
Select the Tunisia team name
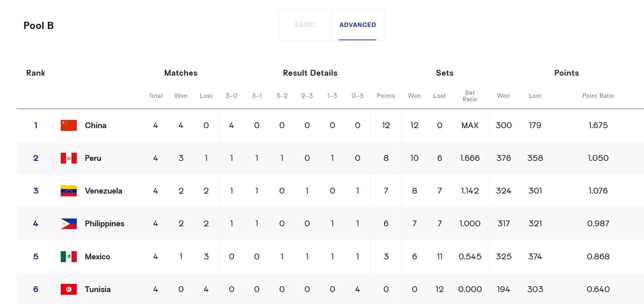coord(98,289)
